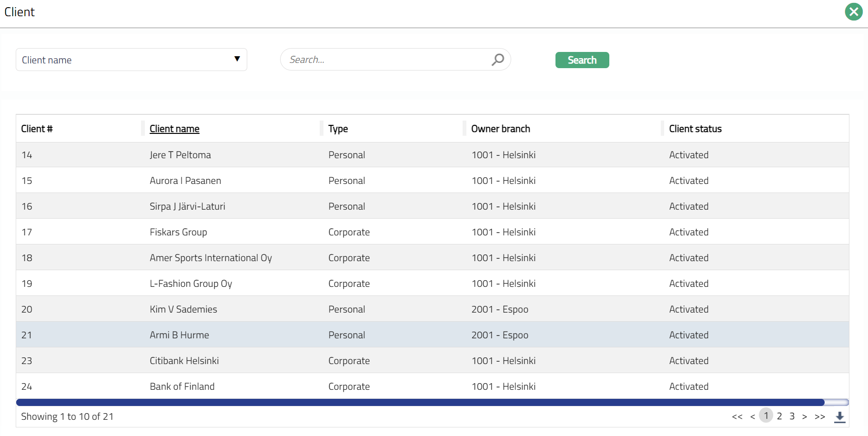The image size is (868, 436).
Task: Click the Client status column header
Action: pyautogui.click(x=695, y=129)
